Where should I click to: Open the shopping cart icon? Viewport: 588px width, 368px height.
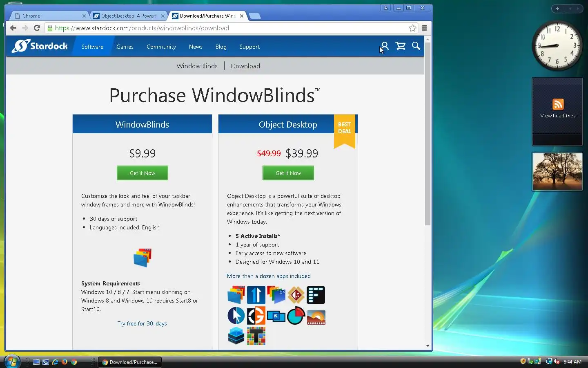pyautogui.click(x=401, y=46)
